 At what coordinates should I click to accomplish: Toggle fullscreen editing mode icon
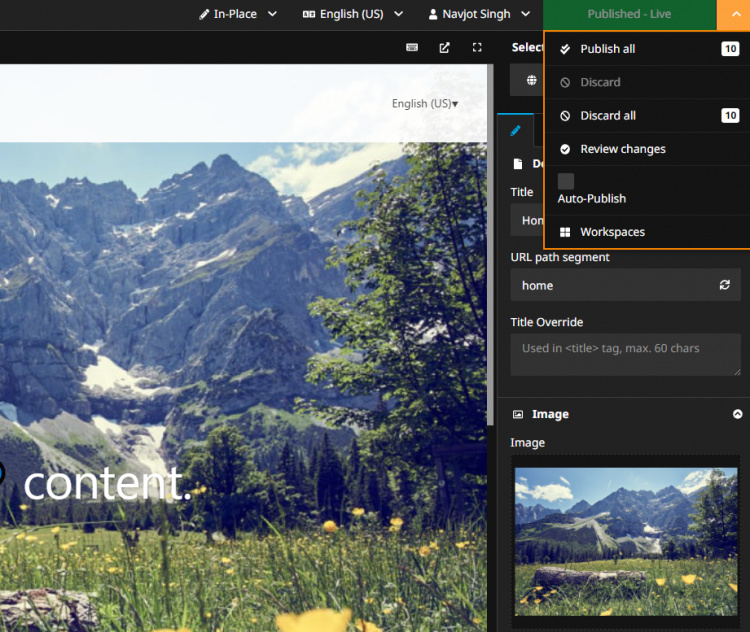[x=477, y=47]
